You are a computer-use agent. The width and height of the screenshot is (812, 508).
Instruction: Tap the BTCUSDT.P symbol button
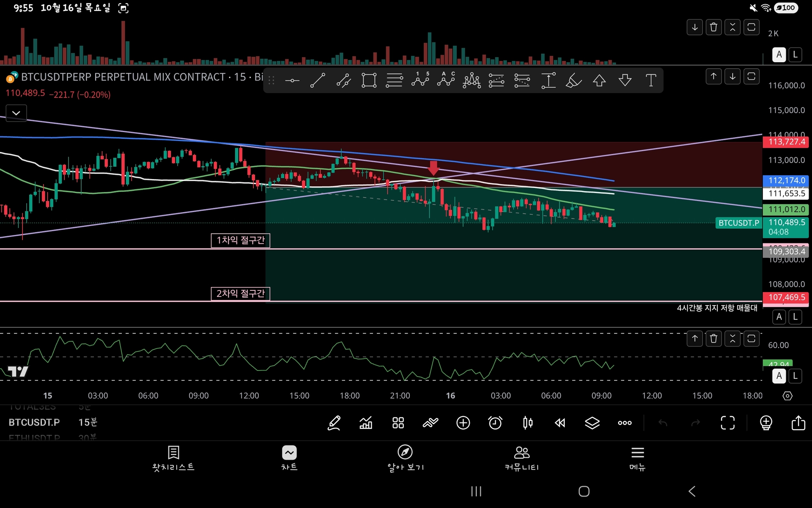pos(34,422)
